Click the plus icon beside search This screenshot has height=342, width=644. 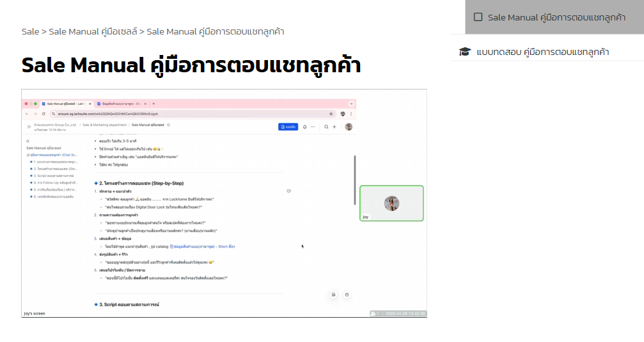(334, 127)
